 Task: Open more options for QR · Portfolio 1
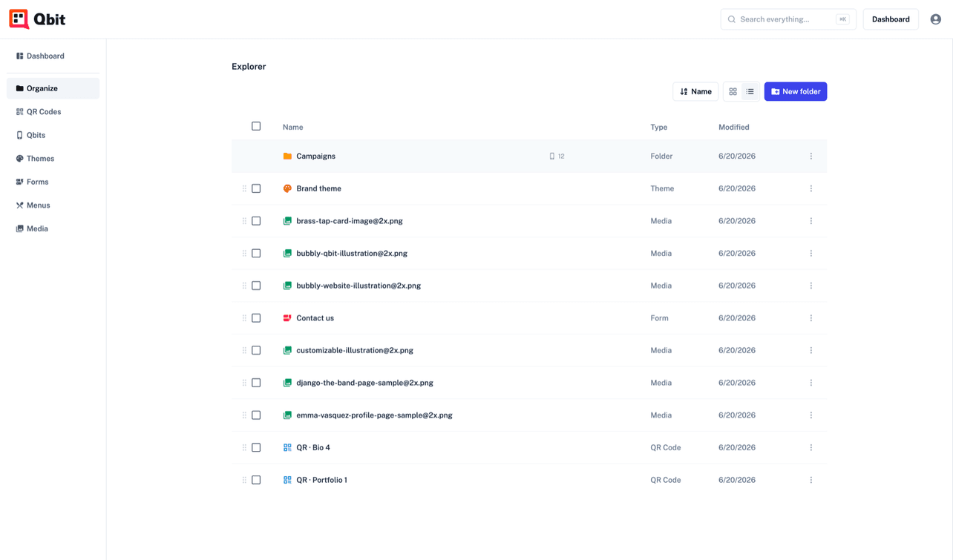(811, 480)
